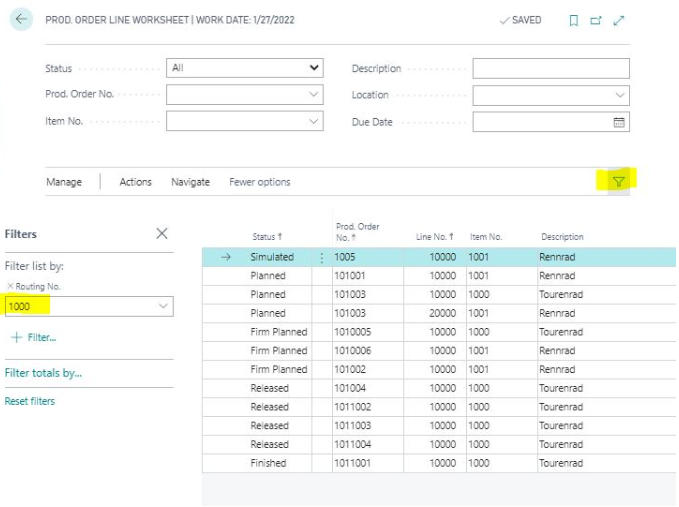This screenshot has width=679, height=507.
Task: Close the Filters pane
Action: (162, 233)
